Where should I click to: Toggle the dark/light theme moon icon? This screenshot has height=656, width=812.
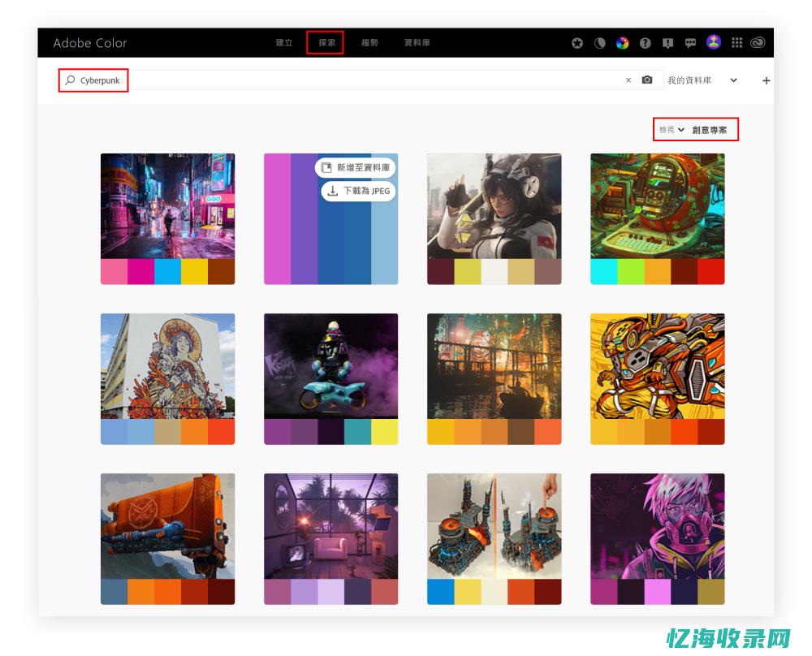click(600, 43)
